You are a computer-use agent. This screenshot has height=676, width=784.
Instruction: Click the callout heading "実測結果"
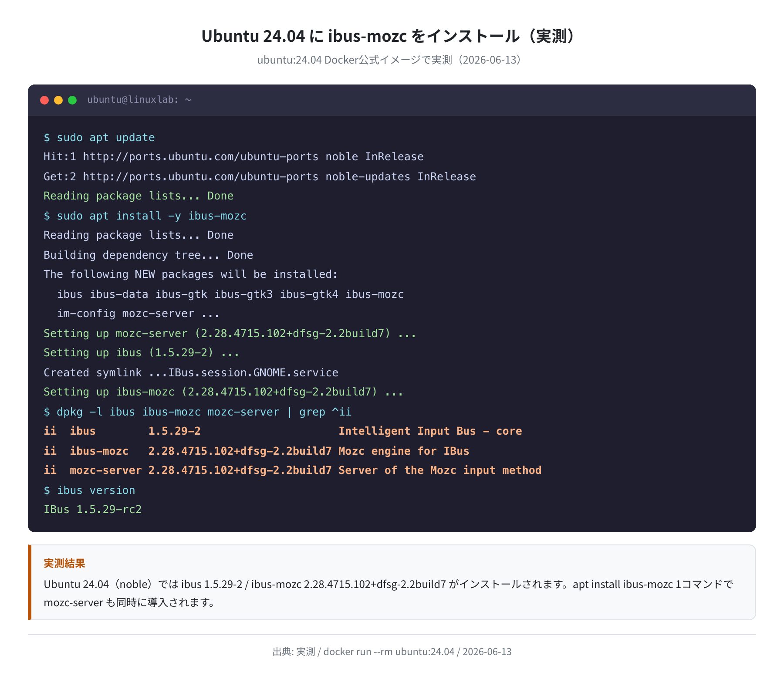click(64, 564)
